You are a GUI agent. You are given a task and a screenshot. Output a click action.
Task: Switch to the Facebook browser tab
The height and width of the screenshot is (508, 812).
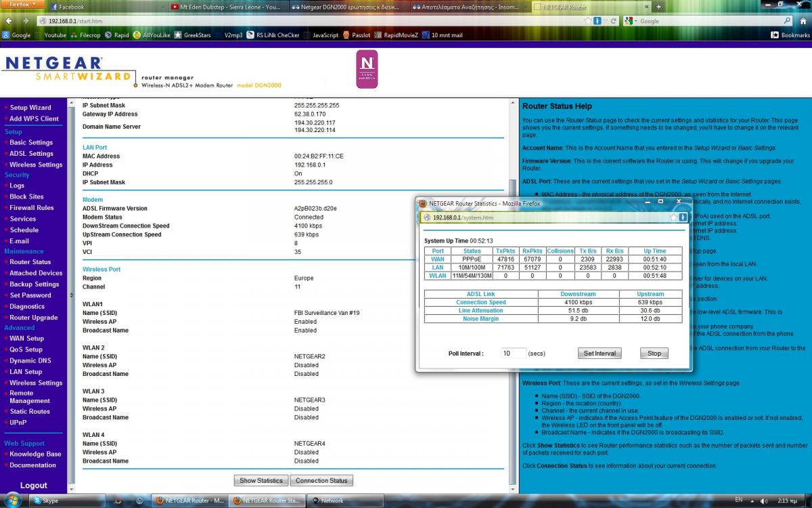click(107, 7)
